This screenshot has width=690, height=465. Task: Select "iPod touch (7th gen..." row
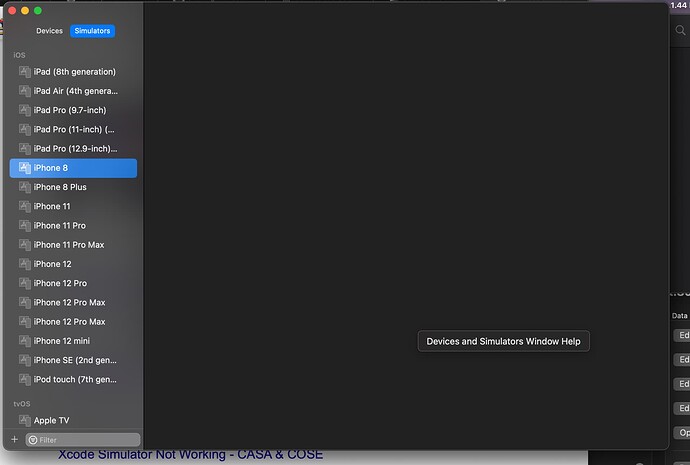coord(73,379)
